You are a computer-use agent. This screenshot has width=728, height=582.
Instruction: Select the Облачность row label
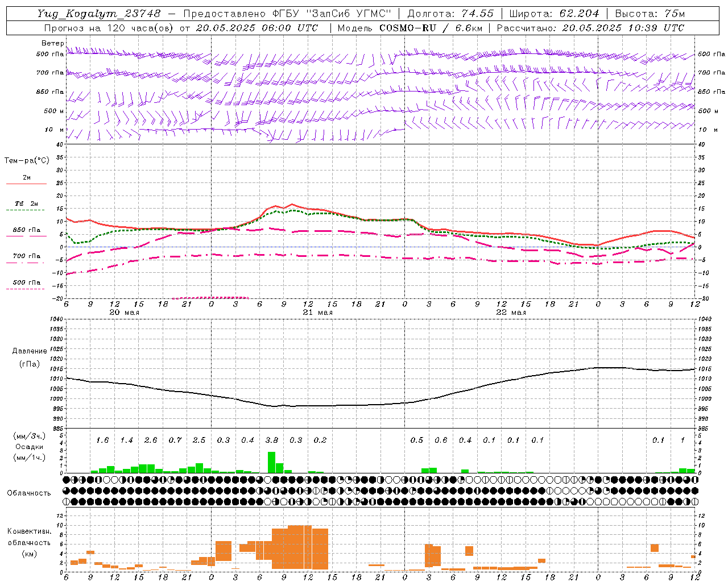(29, 493)
